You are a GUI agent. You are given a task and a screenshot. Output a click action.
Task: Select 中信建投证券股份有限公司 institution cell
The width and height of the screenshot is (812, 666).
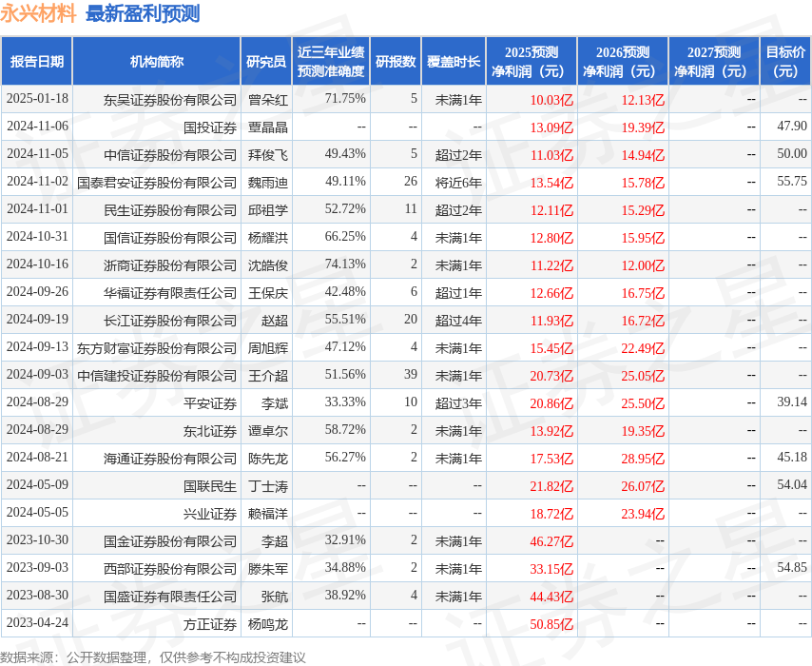click(x=156, y=375)
